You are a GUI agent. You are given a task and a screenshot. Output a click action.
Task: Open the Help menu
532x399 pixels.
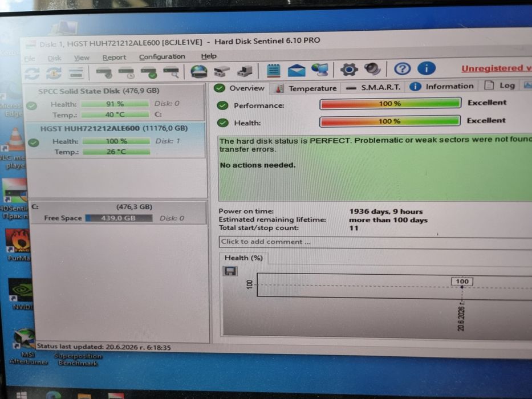[209, 56]
